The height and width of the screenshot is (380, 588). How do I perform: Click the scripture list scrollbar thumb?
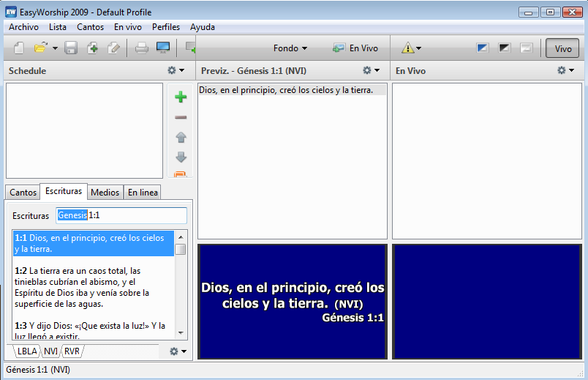pos(181,250)
